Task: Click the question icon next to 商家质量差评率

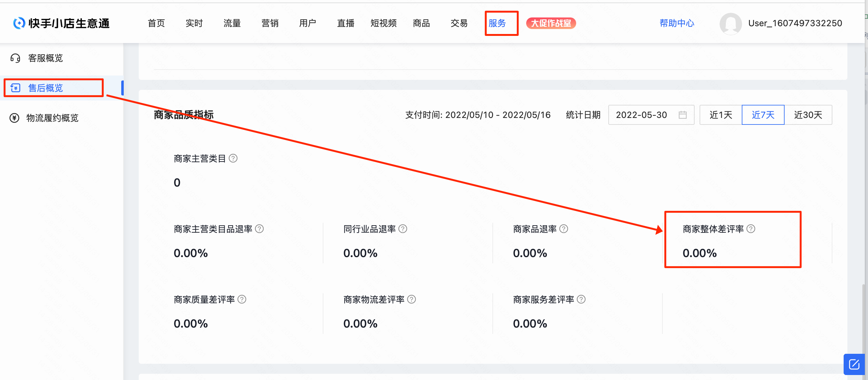Action: tap(242, 299)
